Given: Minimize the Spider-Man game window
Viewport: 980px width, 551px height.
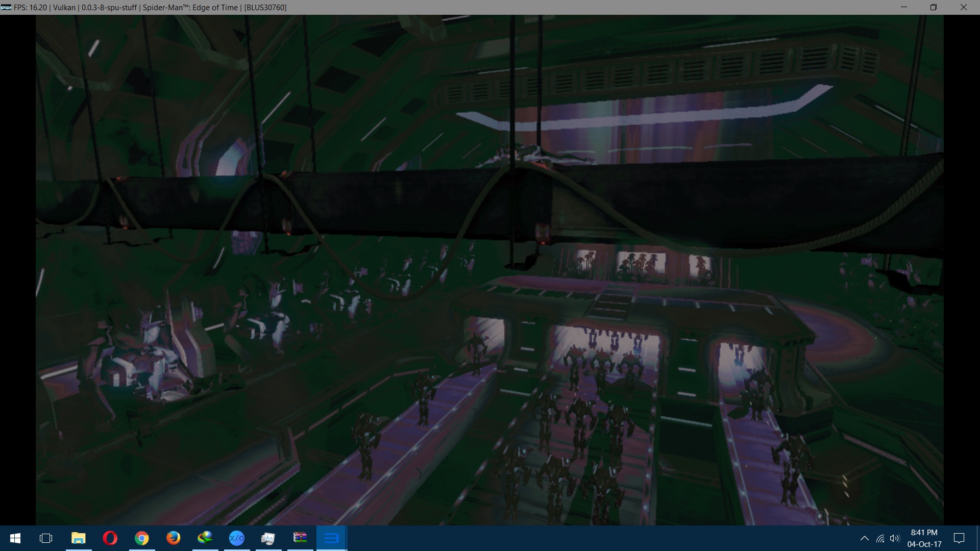Looking at the screenshot, I should [903, 7].
